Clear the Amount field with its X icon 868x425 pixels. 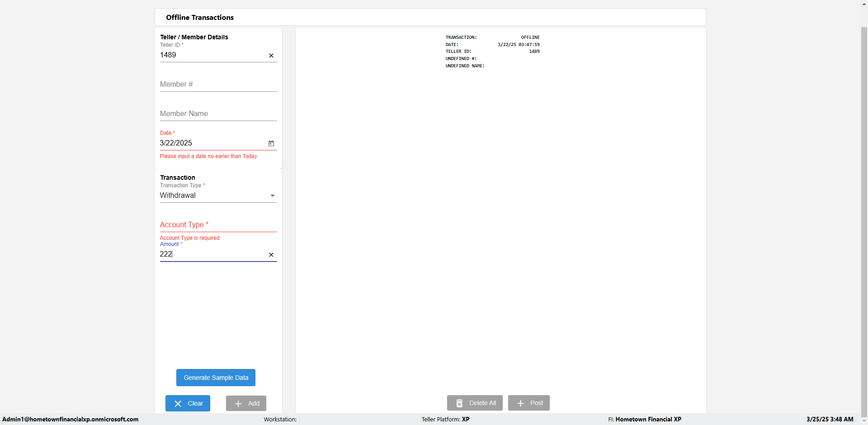[271, 255]
